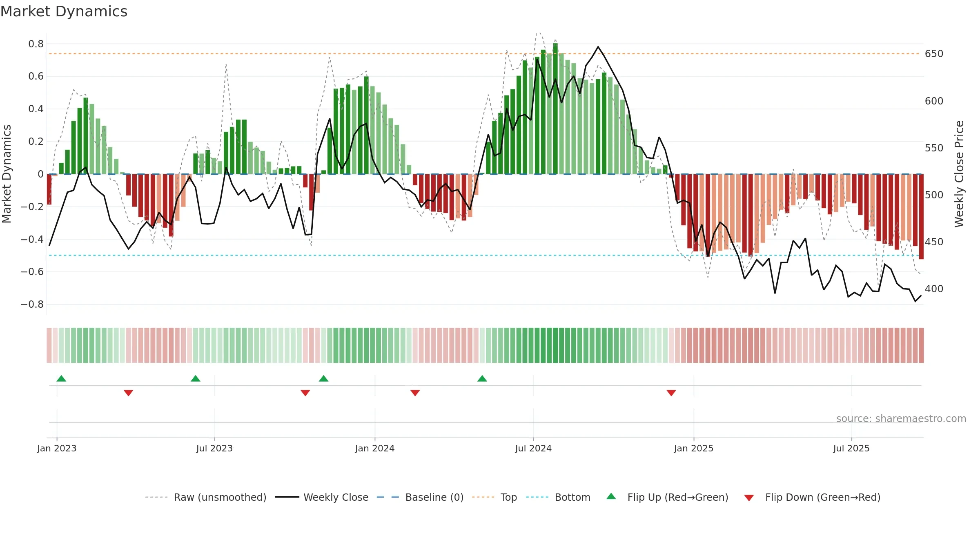Toggle the Flip Down (Green→Red) legend entry
The image size is (980, 551).
812,497
